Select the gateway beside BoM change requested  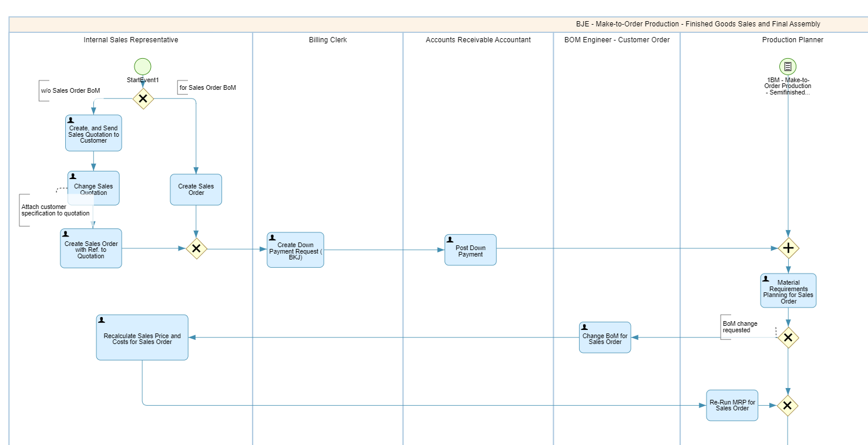pos(788,338)
